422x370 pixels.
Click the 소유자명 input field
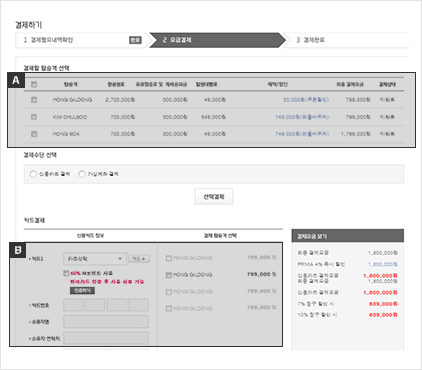pyautogui.click(x=106, y=322)
